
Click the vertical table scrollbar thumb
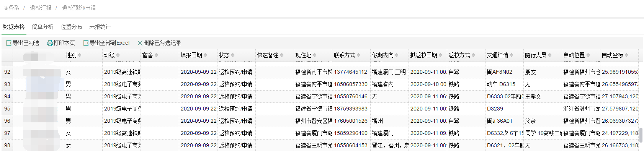641,135
